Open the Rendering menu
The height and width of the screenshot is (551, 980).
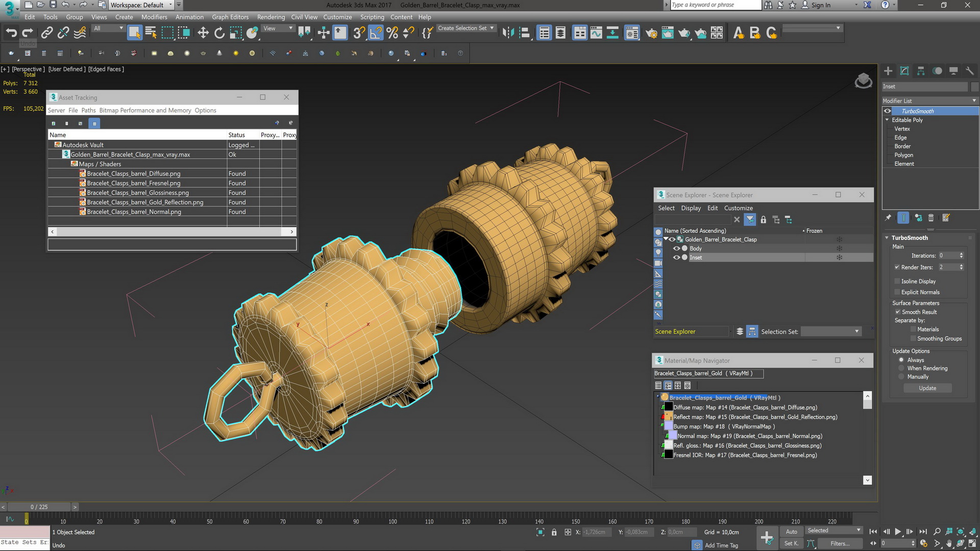coord(271,17)
